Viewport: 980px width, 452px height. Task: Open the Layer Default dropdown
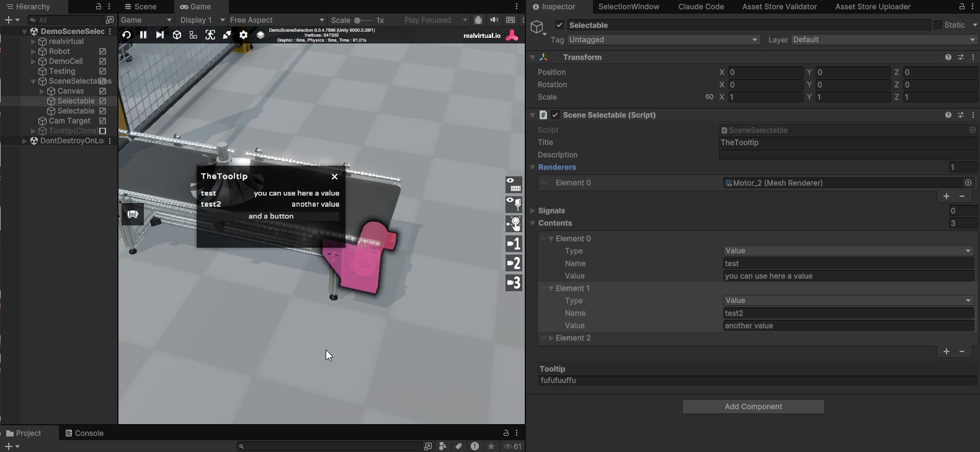click(884, 40)
